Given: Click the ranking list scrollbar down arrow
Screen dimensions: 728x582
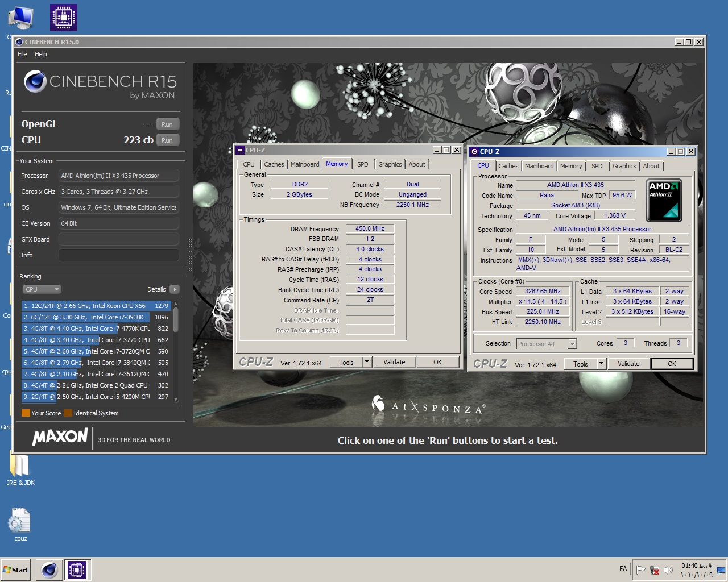Looking at the screenshot, I should pos(176,399).
